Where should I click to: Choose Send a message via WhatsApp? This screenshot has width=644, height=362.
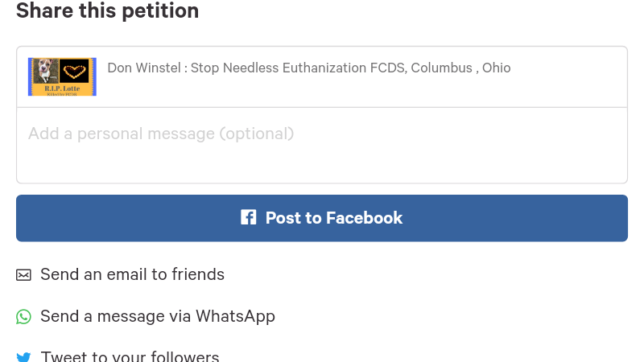(x=158, y=316)
